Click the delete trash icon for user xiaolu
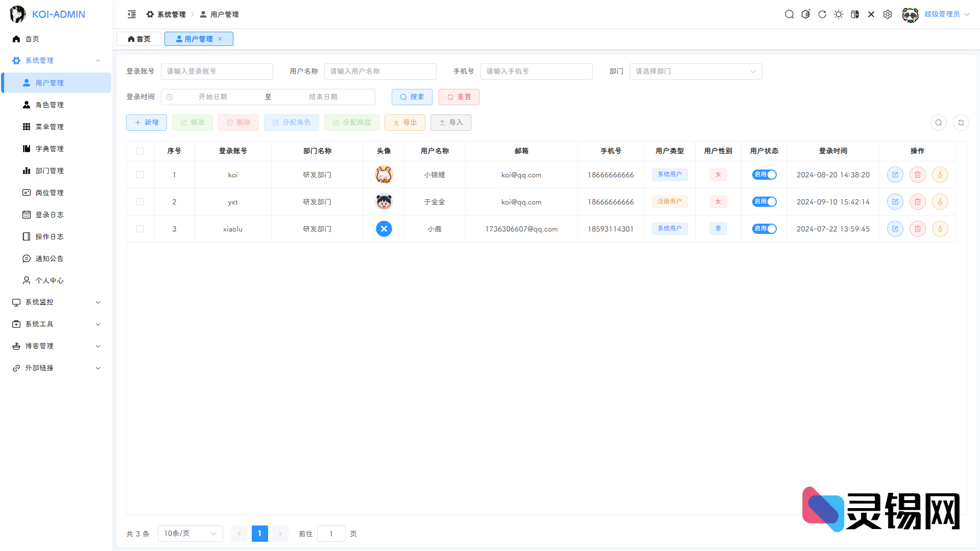 click(917, 229)
